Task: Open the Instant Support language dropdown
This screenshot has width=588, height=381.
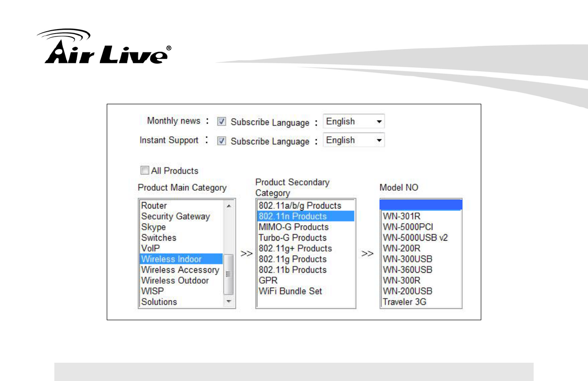Action: 354,140
